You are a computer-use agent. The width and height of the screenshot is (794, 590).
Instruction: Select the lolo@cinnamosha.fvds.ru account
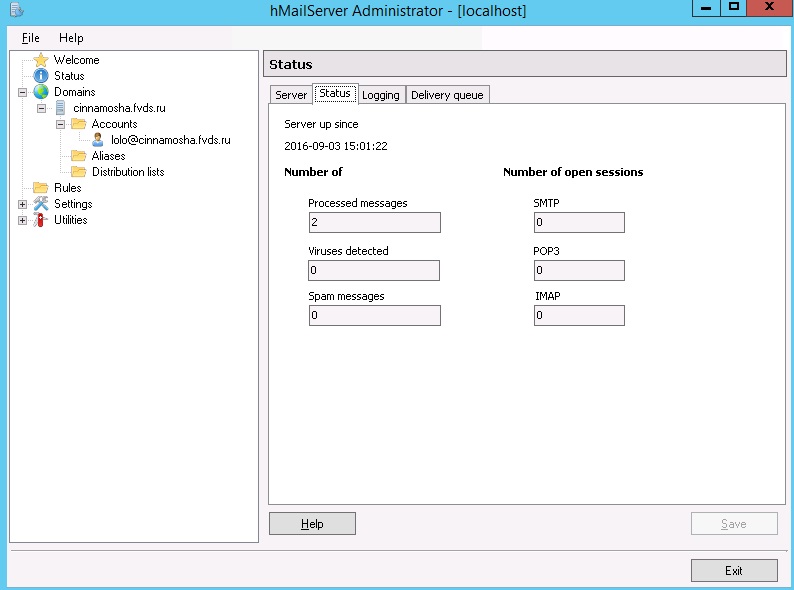[171, 140]
